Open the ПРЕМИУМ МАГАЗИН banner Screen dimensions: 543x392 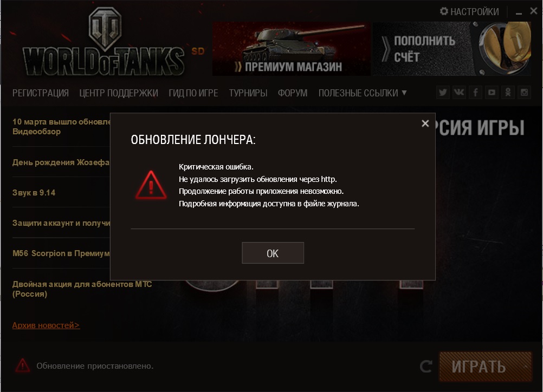tap(291, 49)
